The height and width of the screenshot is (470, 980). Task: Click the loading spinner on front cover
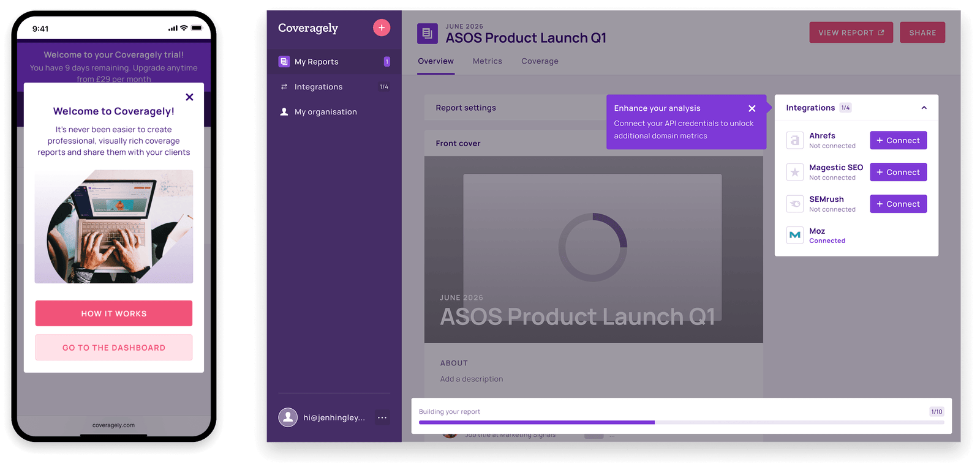[x=593, y=247]
